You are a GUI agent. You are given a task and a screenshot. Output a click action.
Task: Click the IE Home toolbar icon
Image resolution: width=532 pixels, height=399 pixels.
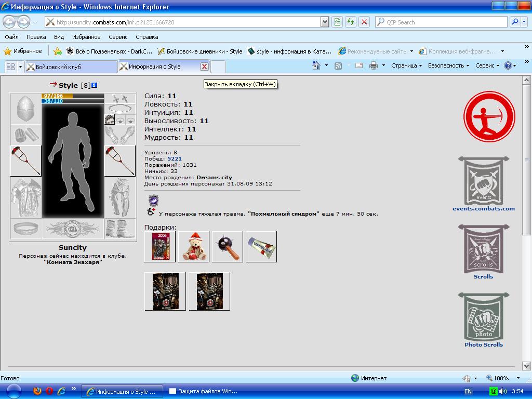click(x=316, y=66)
